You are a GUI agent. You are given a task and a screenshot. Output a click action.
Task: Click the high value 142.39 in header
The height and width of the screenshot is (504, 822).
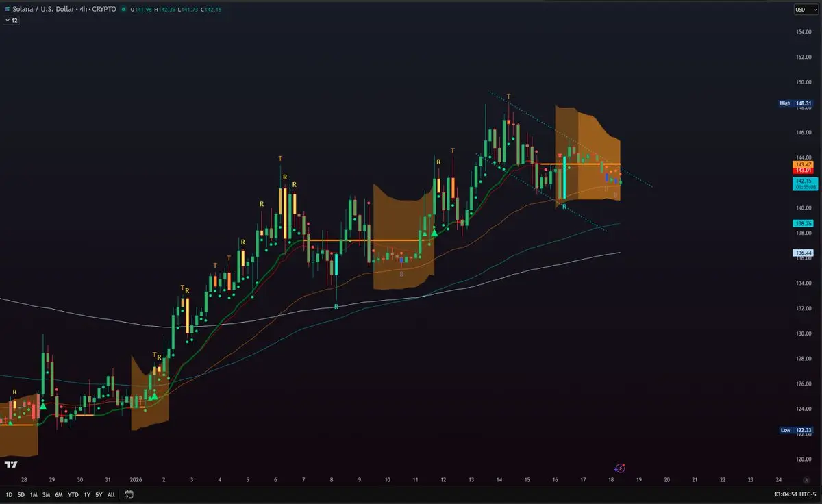(167, 10)
